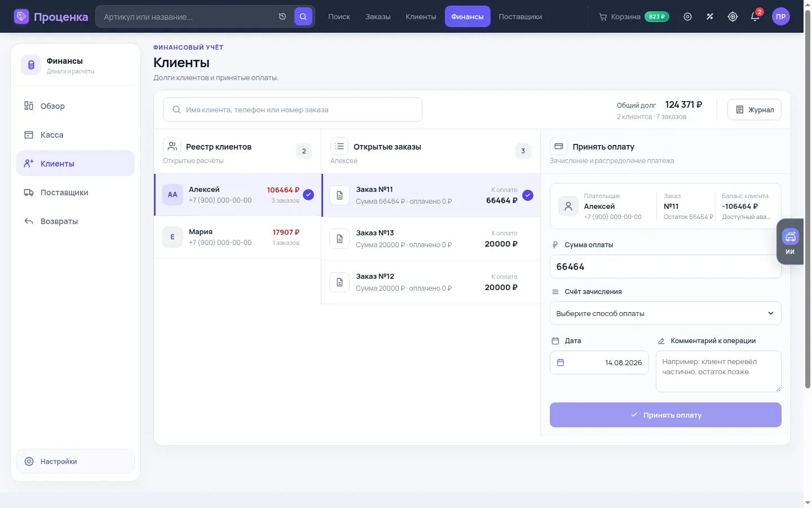
Task: Expand Выберите способ оплаты dropdown
Action: [x=665, y=313]
